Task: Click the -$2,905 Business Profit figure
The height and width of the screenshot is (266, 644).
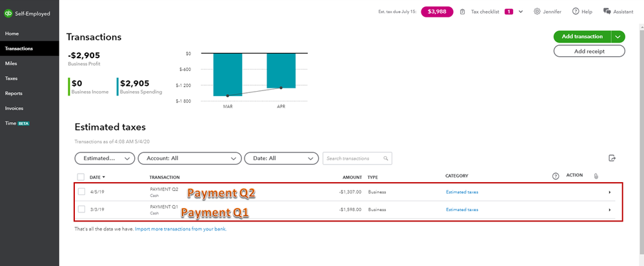Action: point(84,56)
